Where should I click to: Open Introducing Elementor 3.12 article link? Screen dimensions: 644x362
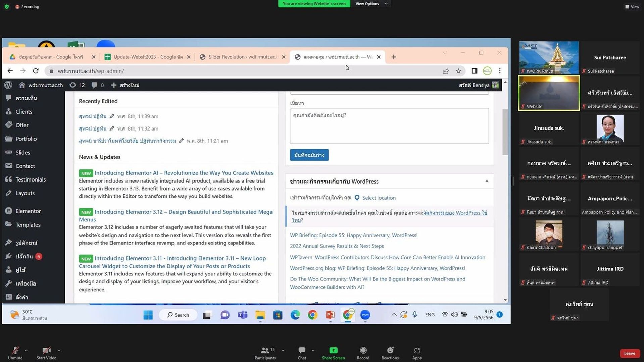pyautogui.click(x=176, y=215)
